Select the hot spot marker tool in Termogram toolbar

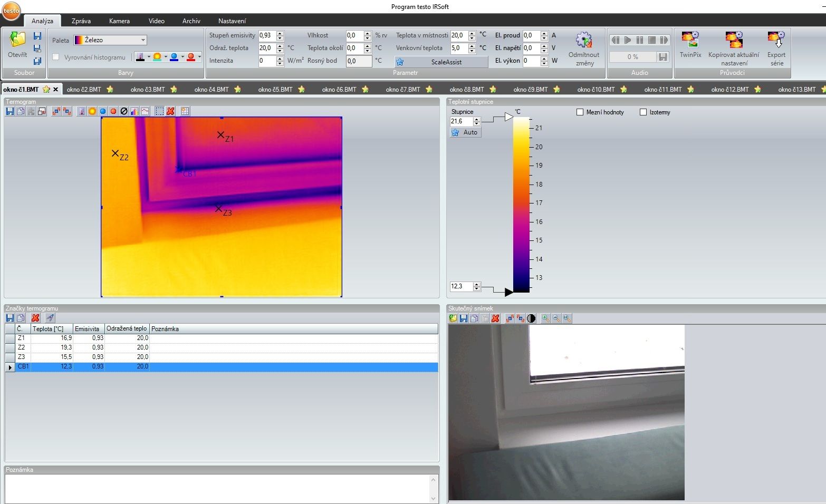113,111
